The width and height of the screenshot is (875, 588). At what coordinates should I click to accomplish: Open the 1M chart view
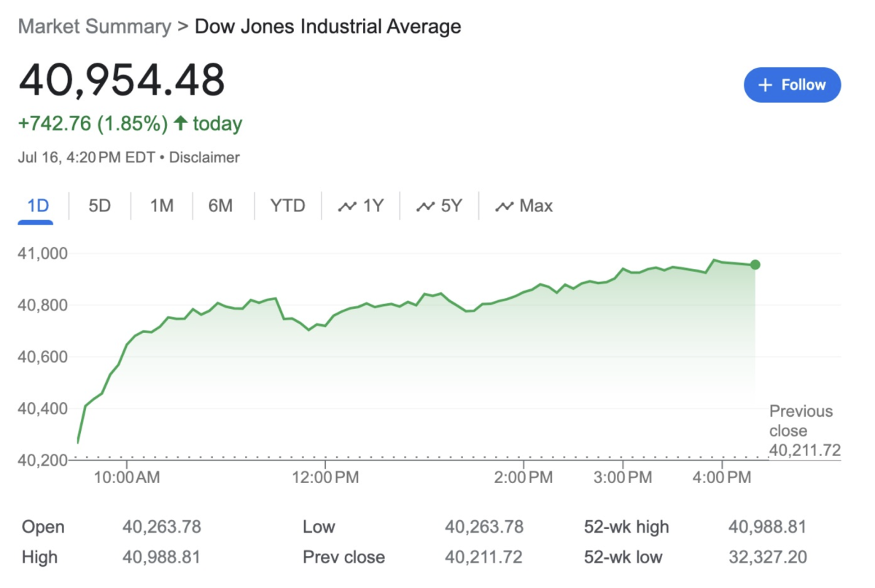160,205
